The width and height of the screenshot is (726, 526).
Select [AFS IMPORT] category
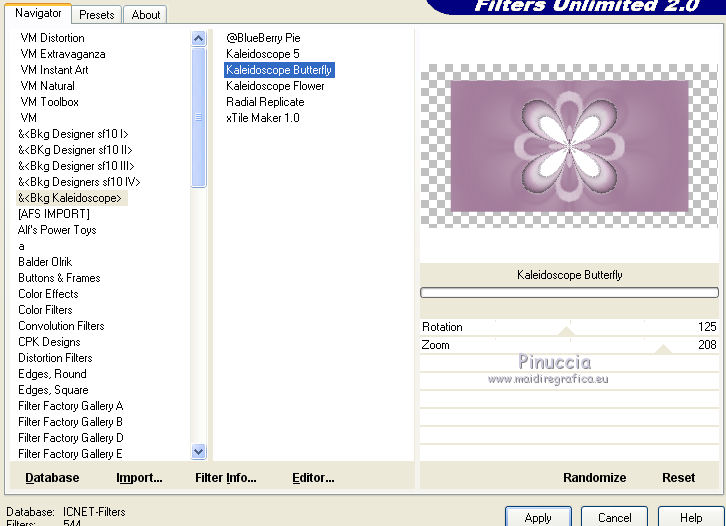[54, 214]
